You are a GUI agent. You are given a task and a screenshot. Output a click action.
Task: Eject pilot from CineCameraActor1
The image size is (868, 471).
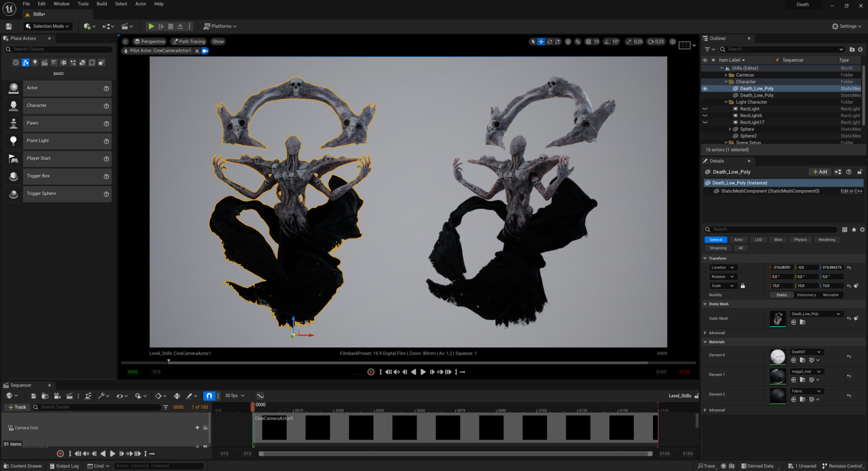[197, 51]
